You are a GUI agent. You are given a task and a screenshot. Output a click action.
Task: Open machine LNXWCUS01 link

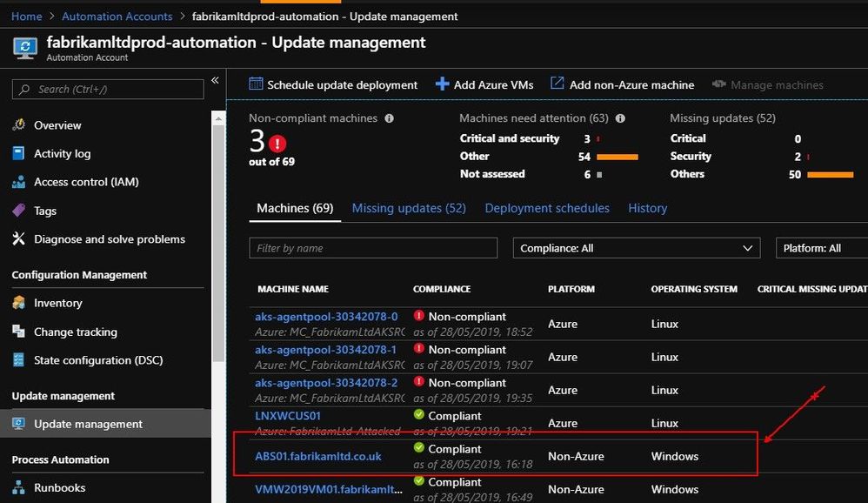tap(288, 415)
